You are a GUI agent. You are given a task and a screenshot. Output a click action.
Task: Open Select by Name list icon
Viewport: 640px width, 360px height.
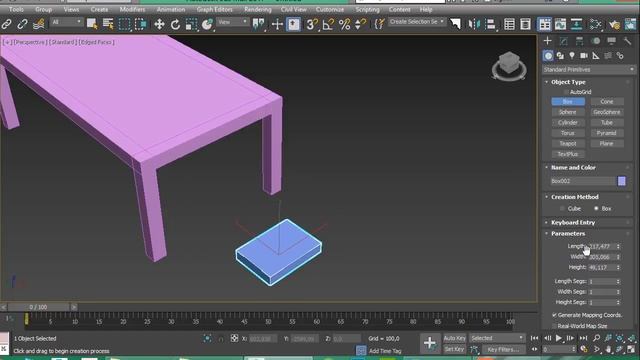pyautogui.click(x=108, y=24)
